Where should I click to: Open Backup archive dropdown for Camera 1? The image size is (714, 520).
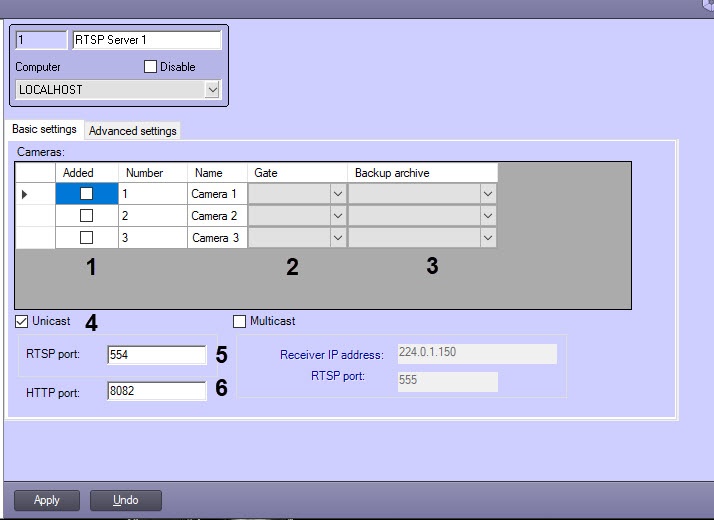(x=487, y=194)
